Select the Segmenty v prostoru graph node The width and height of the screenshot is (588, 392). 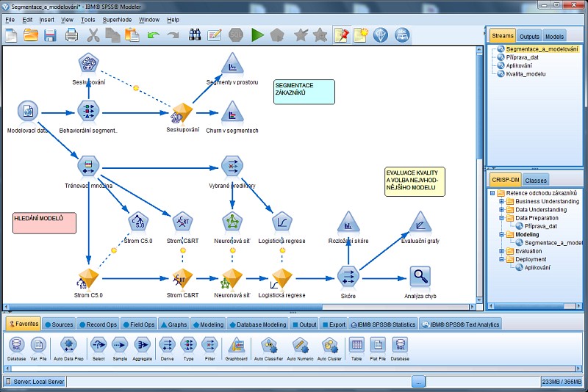pos(232,63)
